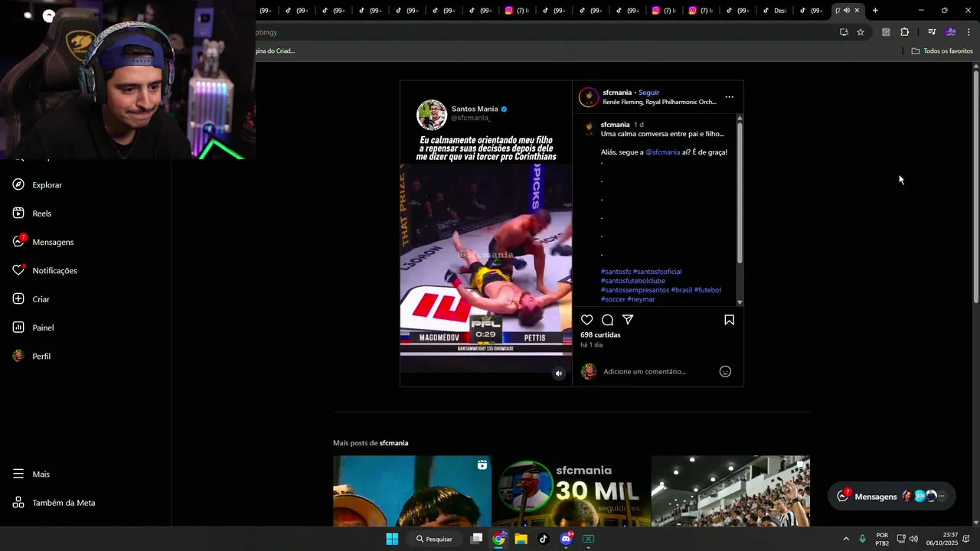This screenshot has height=551, width=980.
Task: Open post options three-dot menu
Action: [729, 97]
